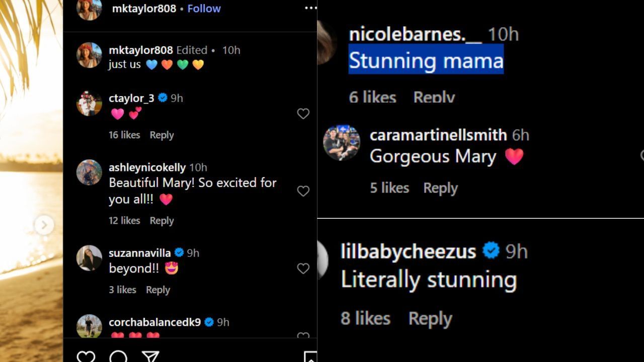Reply to suzannavilla's beyond comment
The width and height of the screenshot is (644, 362).
tap(157, 290)
